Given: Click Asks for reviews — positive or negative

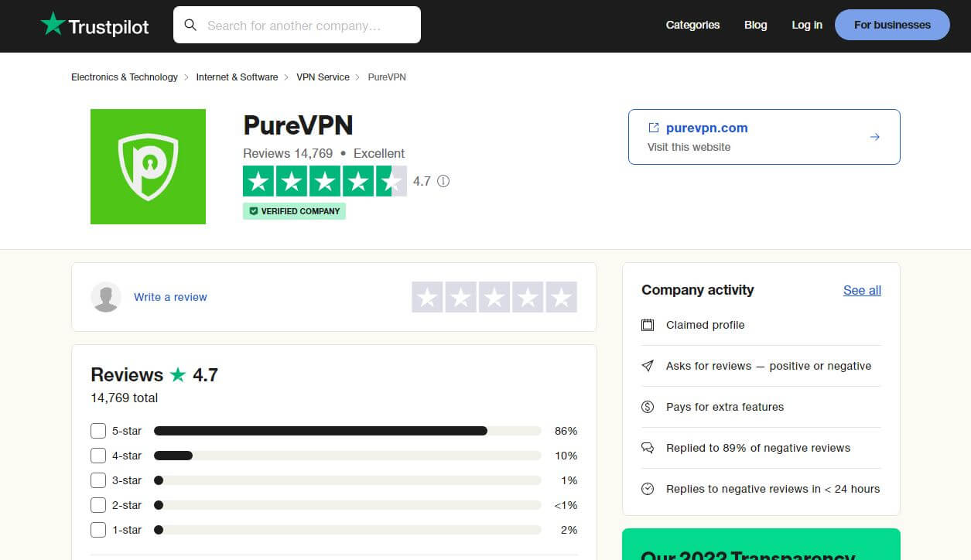Looking at the screenshot, I should point(769,366).
